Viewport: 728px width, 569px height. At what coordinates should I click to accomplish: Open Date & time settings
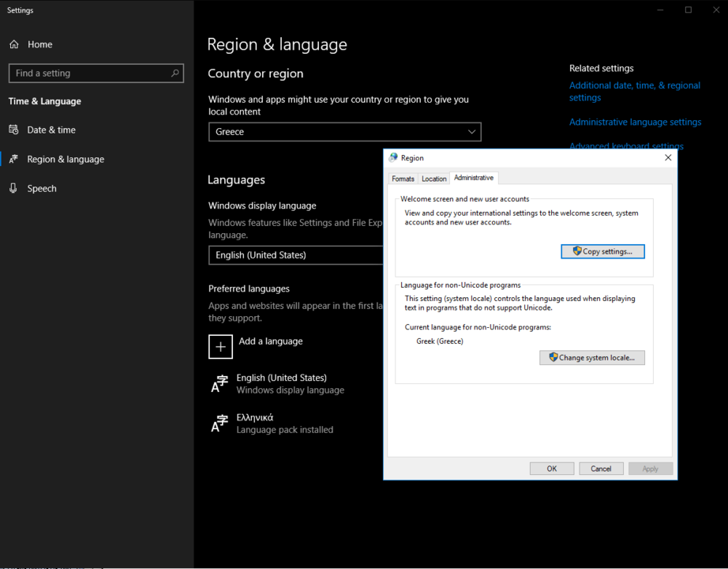pyautogui.click(x=51, y=130)
